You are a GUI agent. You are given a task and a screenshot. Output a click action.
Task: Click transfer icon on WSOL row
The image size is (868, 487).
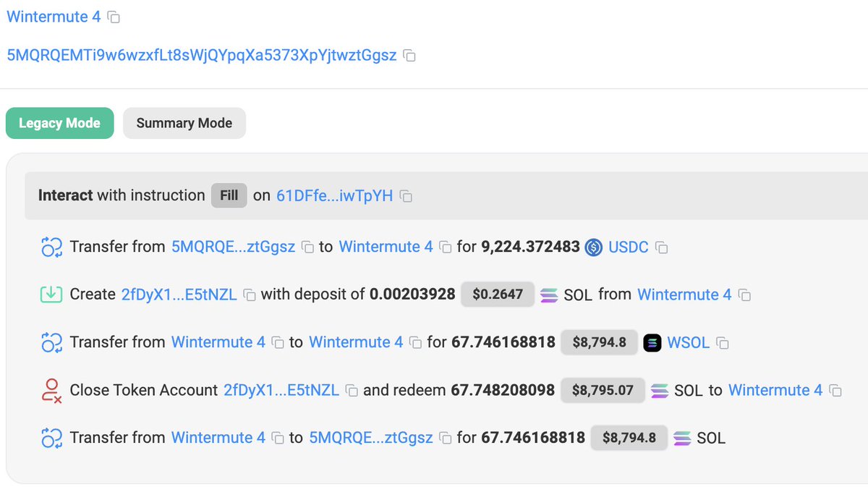point(51,343)
